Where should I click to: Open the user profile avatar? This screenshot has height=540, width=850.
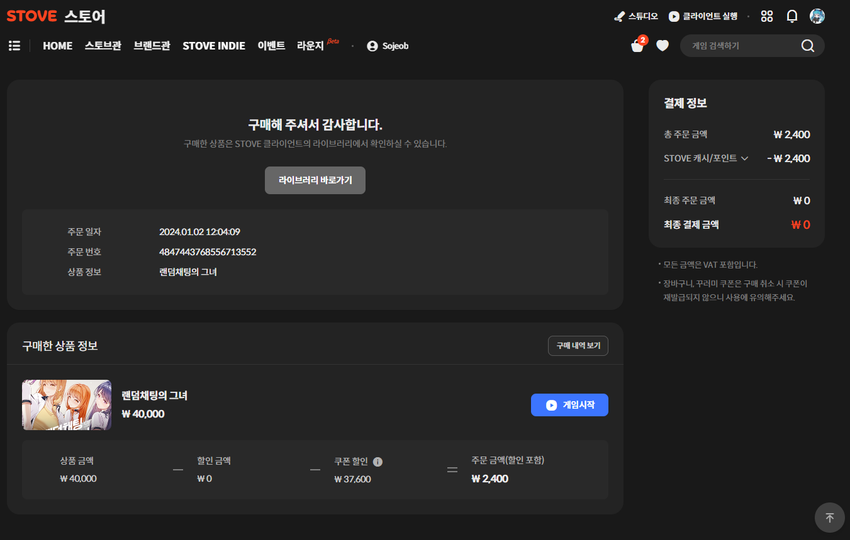coord(817,16)
